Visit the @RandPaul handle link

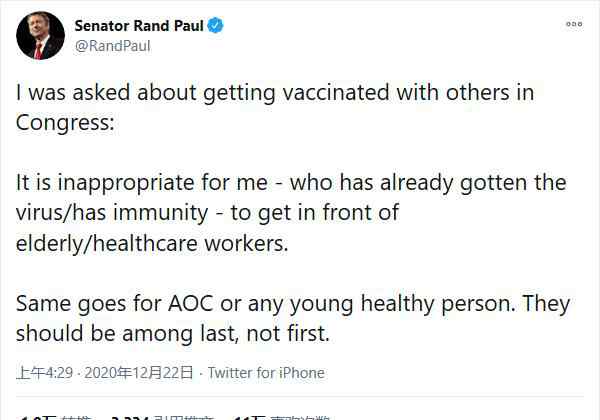pyautogui.click(x=112, y=46)
